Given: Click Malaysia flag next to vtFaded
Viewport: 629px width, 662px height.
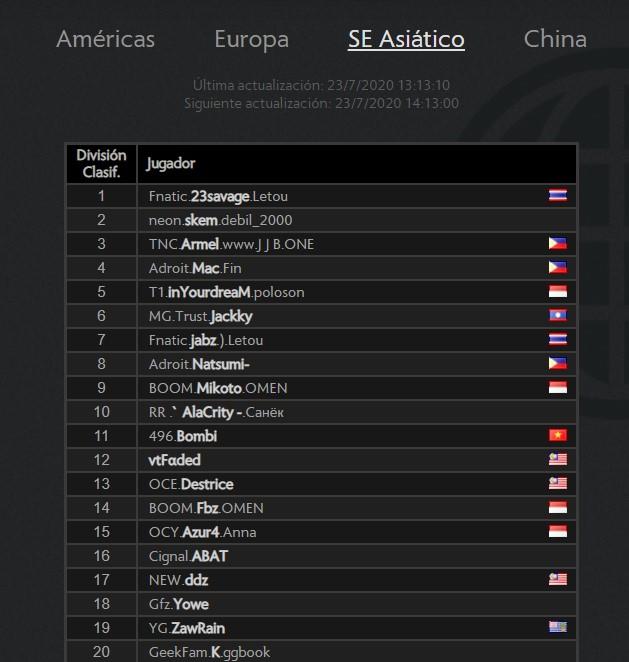Looking at the screenshot, I should [558, 459].
